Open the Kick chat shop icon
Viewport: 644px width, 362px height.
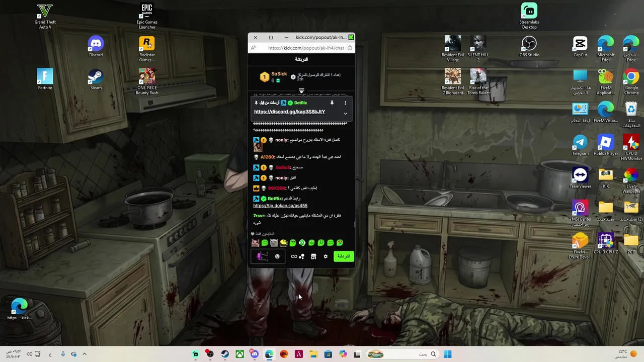click(x=313, y=256)
